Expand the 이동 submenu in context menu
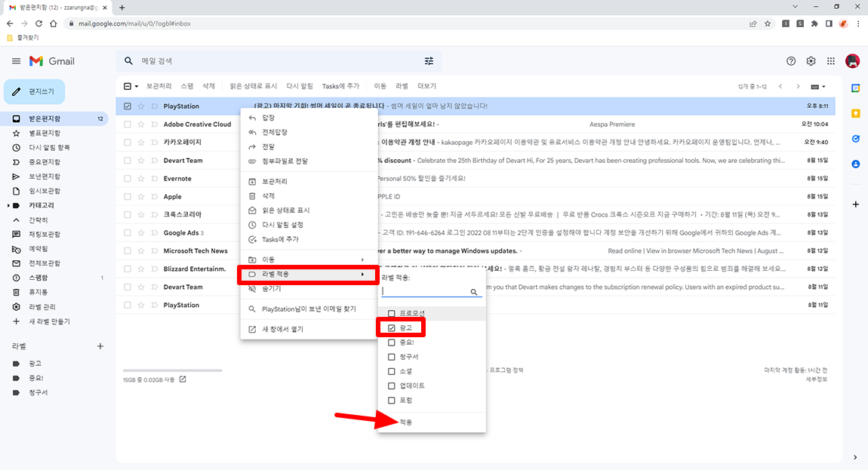Screen dimensions: 868x470 click(307, 260)
